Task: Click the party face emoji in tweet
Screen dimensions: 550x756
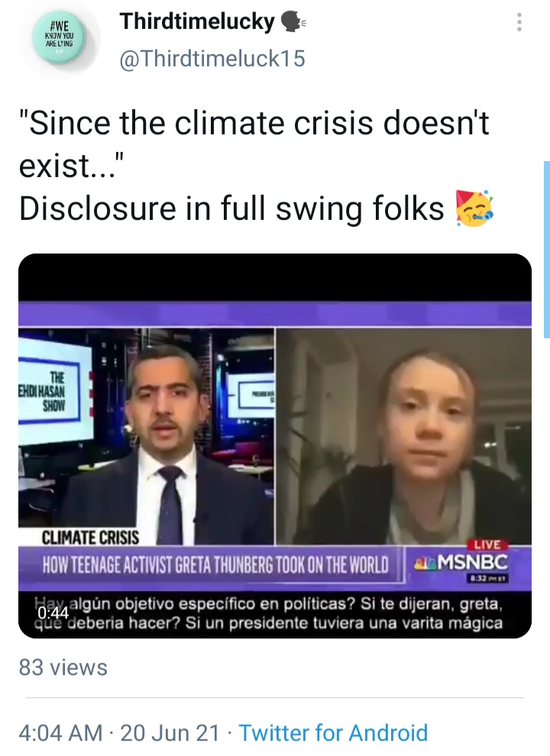Action: coord(474,208)
